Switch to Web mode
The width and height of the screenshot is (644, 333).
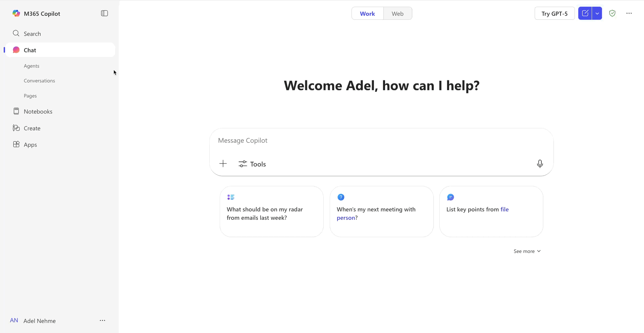397,14
